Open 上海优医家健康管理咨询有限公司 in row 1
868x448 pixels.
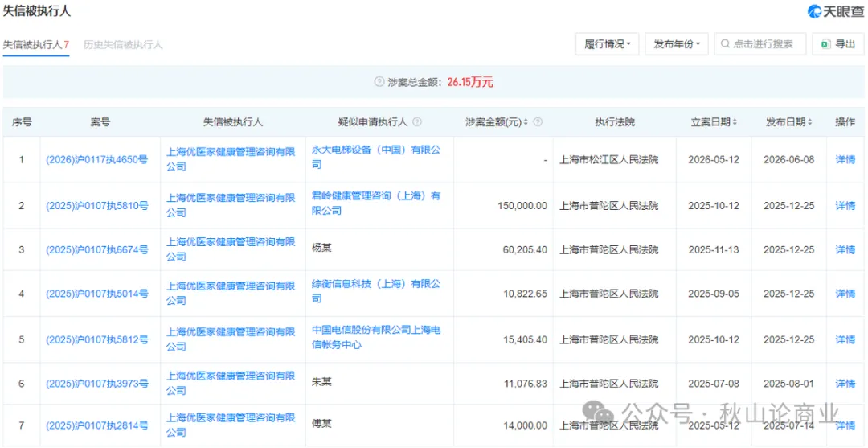pyautogui.click(x=231, y=159)
